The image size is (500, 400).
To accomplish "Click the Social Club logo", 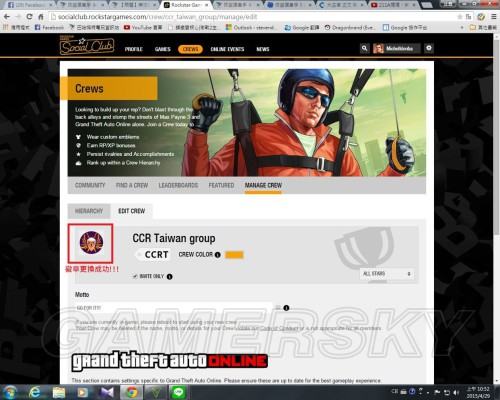I will point(87,46).
